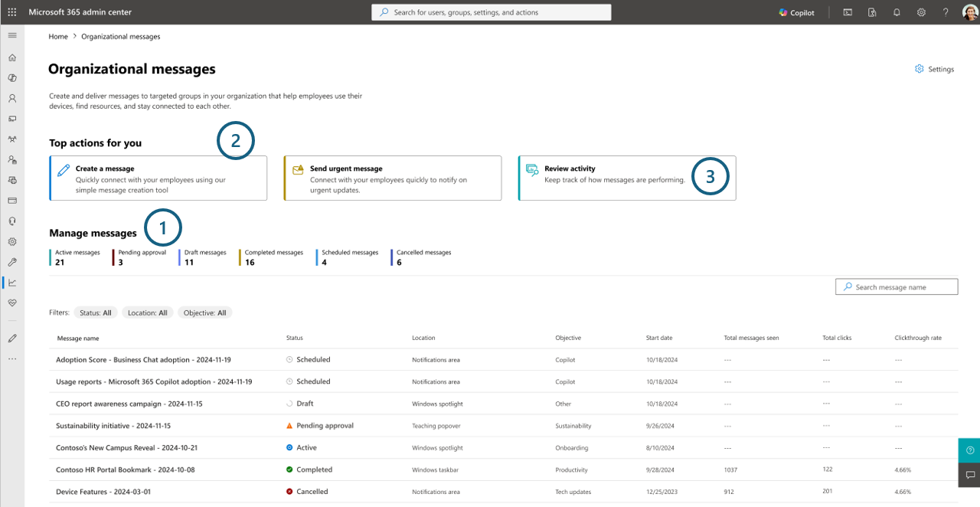Sort by Message name column header
Screen dimensions: 980x507
[78, 338]
